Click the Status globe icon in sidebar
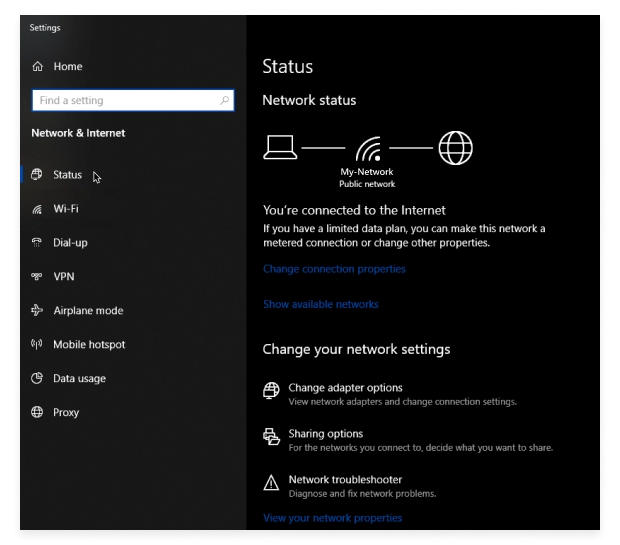This screenshot has width=620, height=545. click(38, 175)
